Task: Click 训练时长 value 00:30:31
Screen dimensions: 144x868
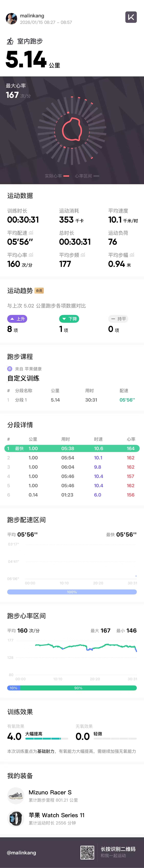Action: click(x=23, y=220)
